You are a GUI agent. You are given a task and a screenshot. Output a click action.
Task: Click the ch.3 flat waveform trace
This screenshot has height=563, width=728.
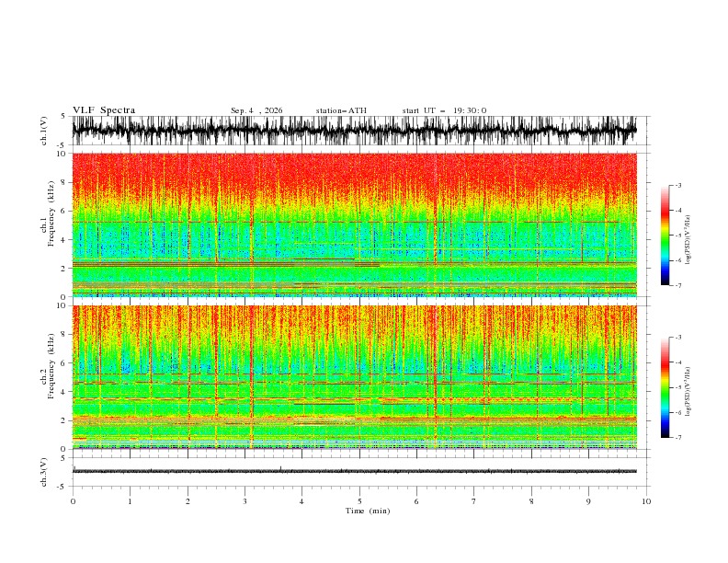(x=354, y=471)
